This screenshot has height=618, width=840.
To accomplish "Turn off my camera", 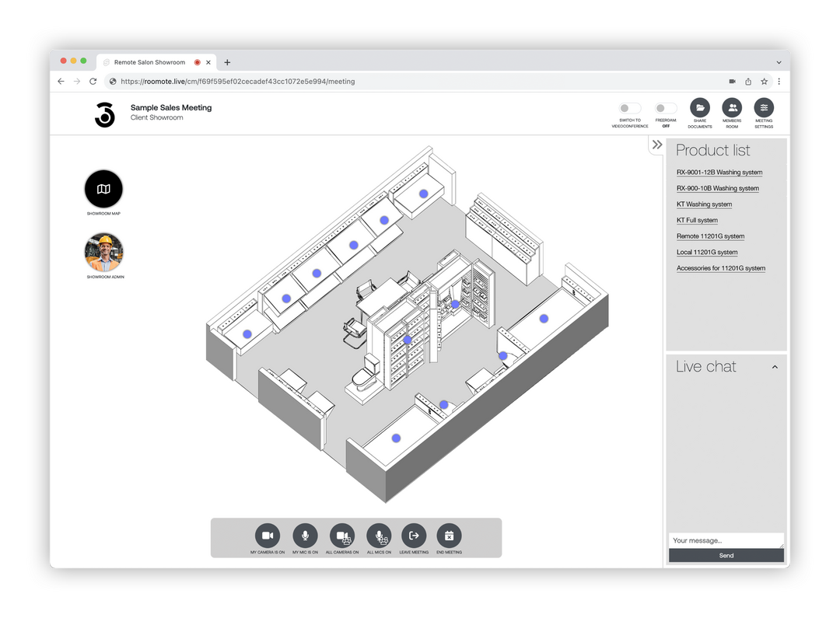I will click(x=268, y=536).
